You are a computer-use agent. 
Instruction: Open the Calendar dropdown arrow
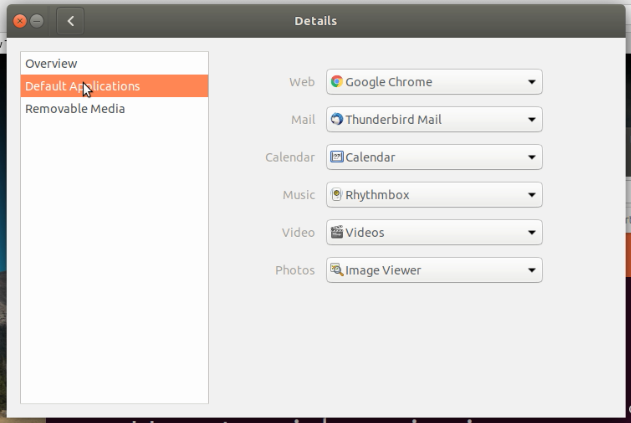(532, 157)
